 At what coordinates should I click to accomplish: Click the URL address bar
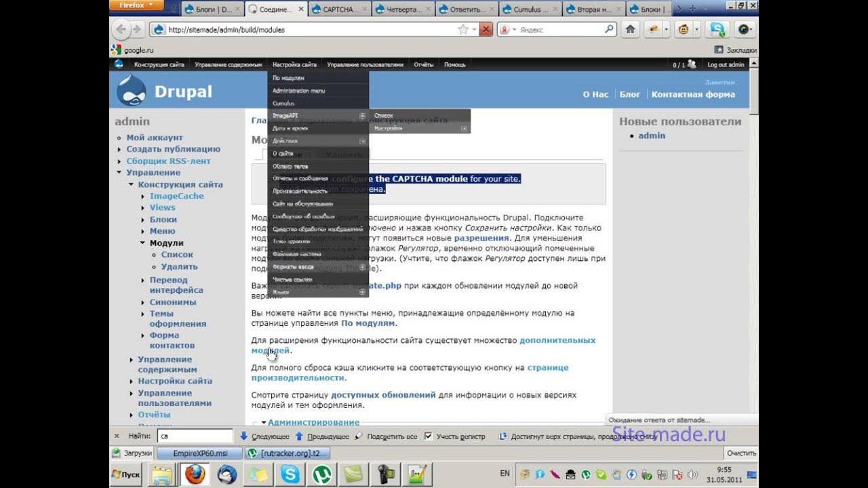point(303,30)
